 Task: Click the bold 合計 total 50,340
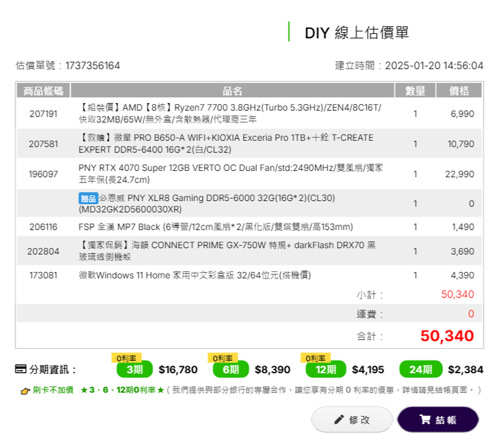tap(447, 336)
